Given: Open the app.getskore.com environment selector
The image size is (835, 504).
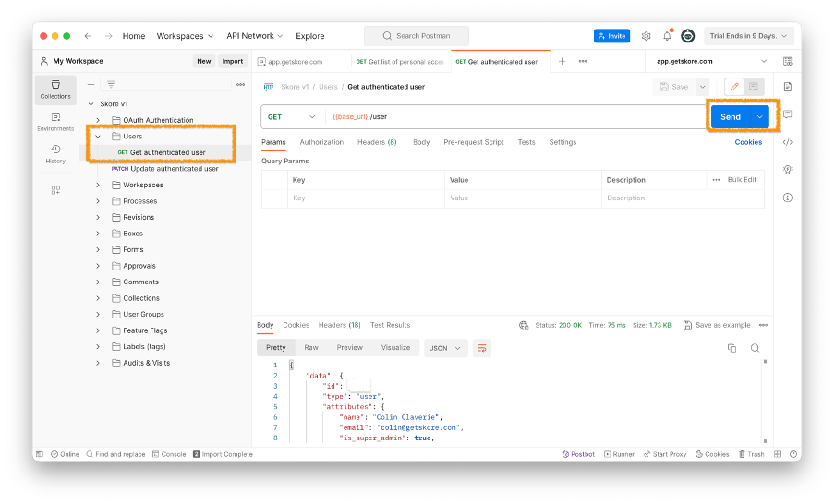Looking at the screenshot, I should [711, 61].
